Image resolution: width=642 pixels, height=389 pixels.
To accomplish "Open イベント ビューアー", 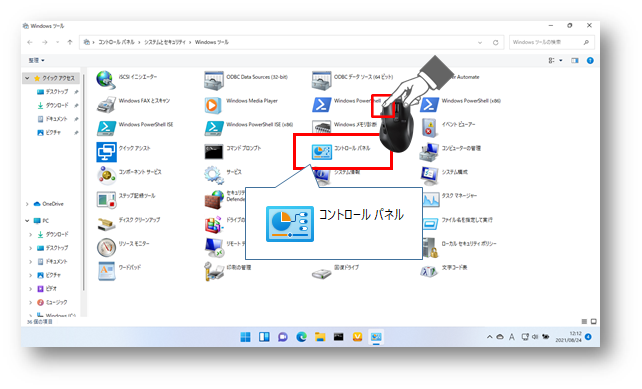I will click(x=448, y=127).
